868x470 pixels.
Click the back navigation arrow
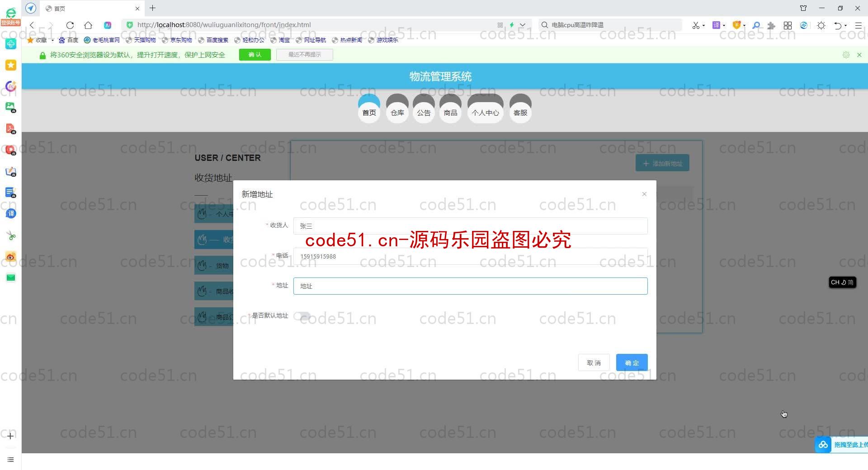(32, 25)
